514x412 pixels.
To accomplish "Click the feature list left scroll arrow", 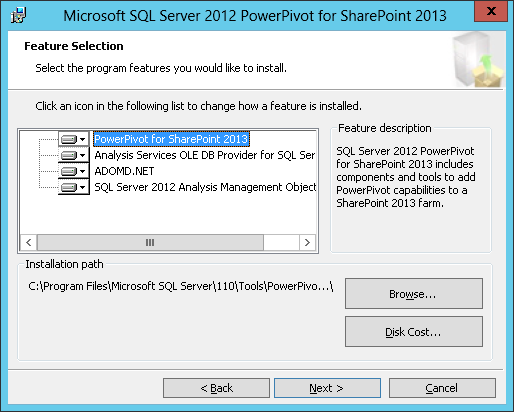I will point(29,242).
